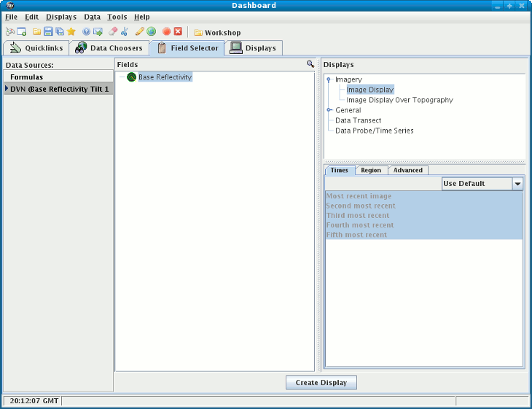Click the blue floppy disk save icon
The image size is (532, 409).
pos(48,32)
